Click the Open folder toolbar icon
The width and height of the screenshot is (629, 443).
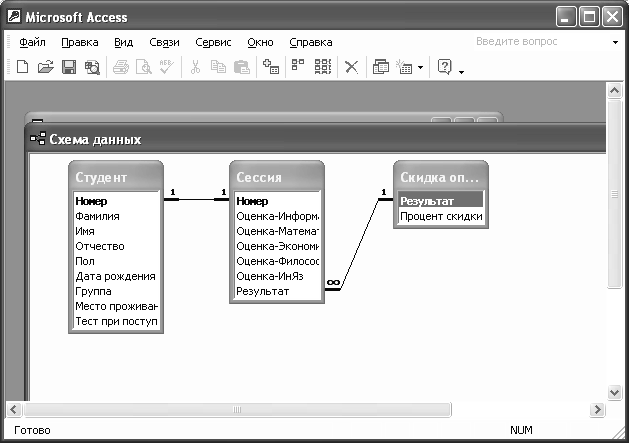(x=46, y=67)
